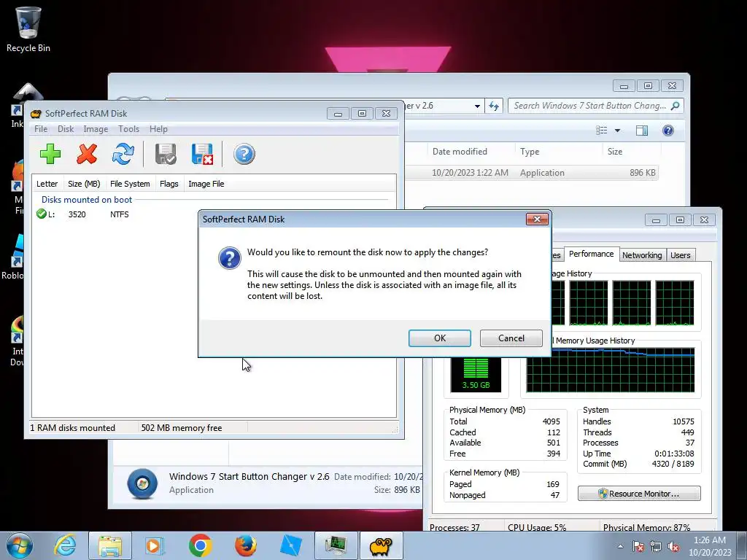The width and height of the screenshot is (747, 560).
Task: Open the Disk menu in RAM Disk
Action: (65, 129)
